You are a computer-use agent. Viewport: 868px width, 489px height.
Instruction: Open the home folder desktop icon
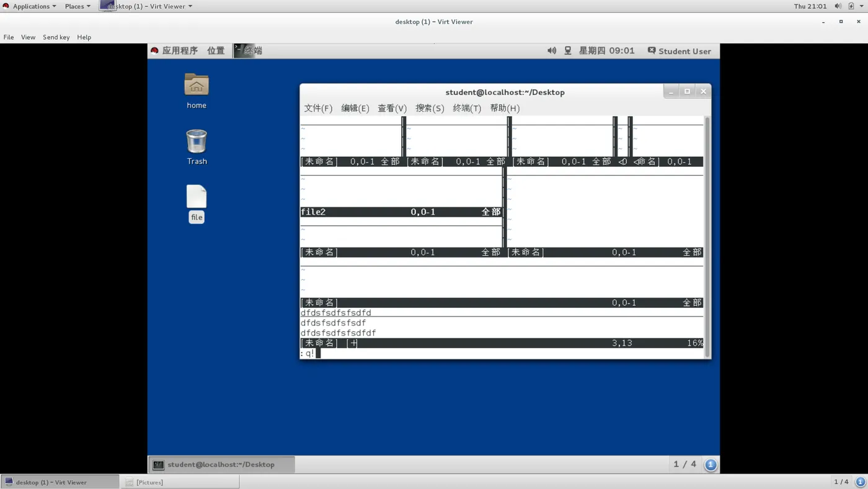pos(197,91)
